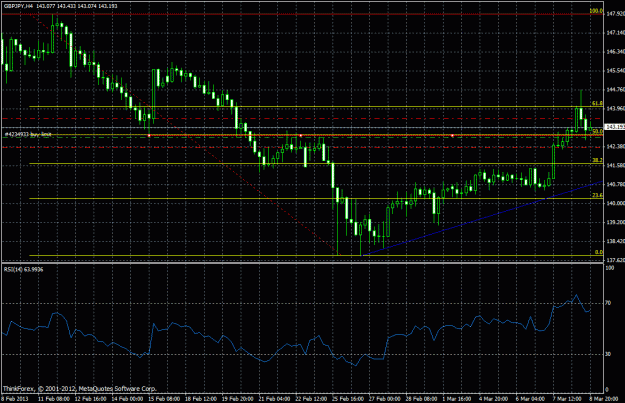This screenshot has height=403, width=625.
Task: Click the 138.420 price axis value
Action: 615,241
